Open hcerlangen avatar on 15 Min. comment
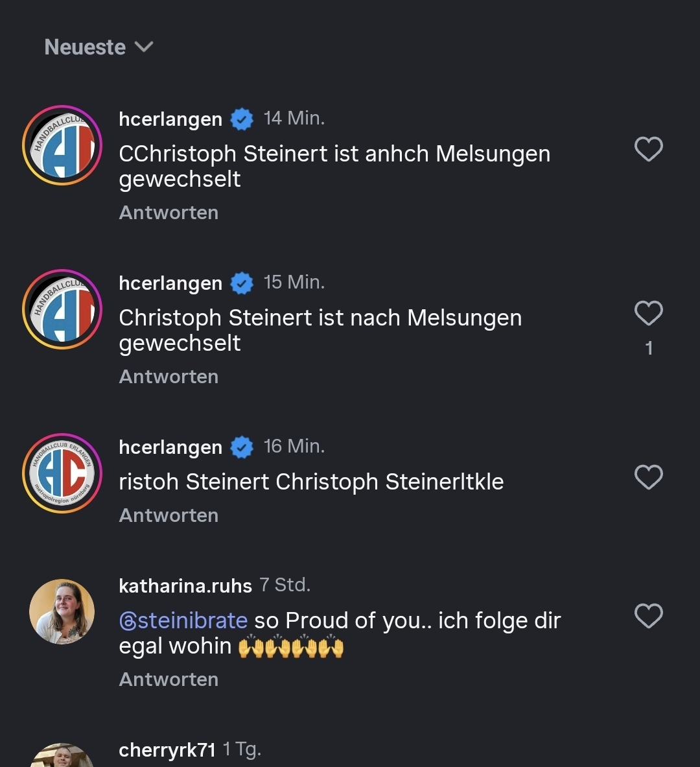Viewport: 700px width, 767px height. tap(62, 309)
